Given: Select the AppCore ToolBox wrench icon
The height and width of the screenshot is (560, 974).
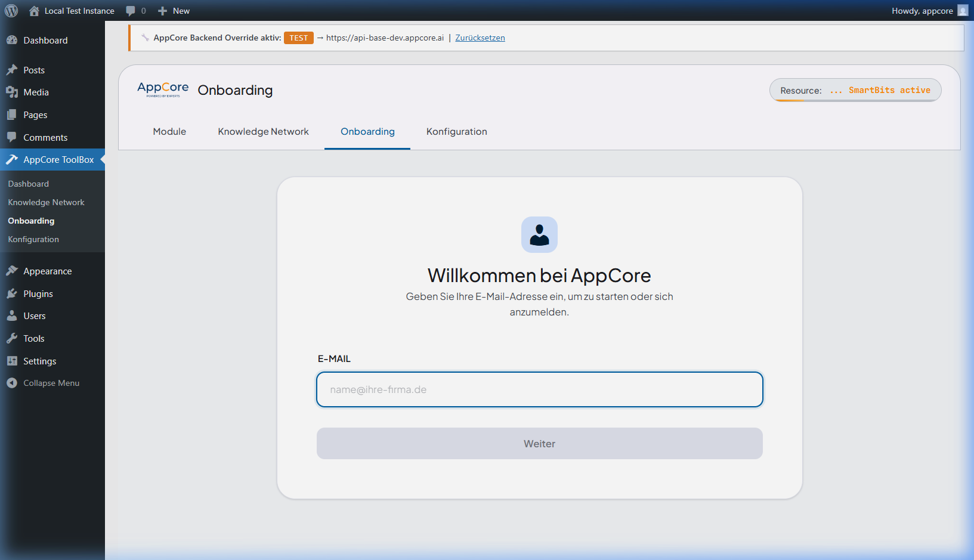Looking at the screenshot, I should point(11,159).
